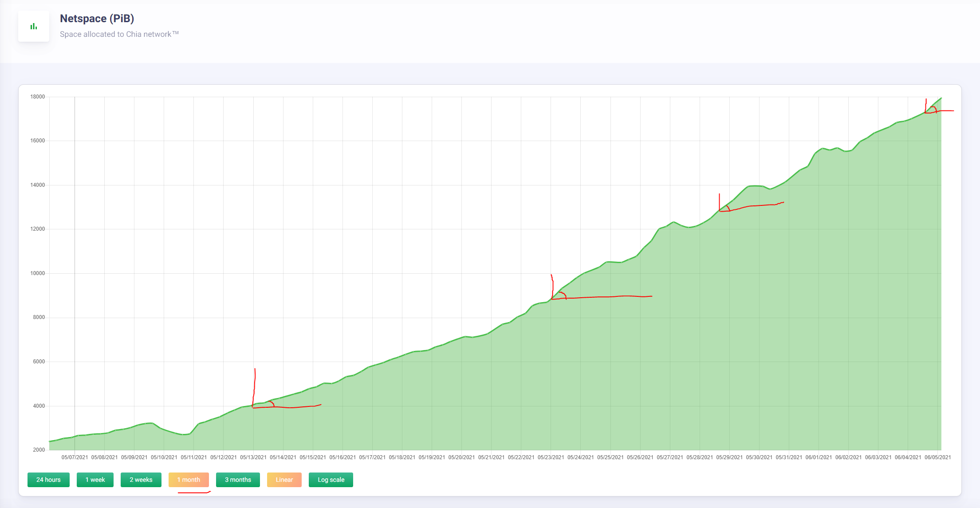This screenshot has width=980, height=508.
Task: Switch chart to Log scale
Action: tap(331, 480)
